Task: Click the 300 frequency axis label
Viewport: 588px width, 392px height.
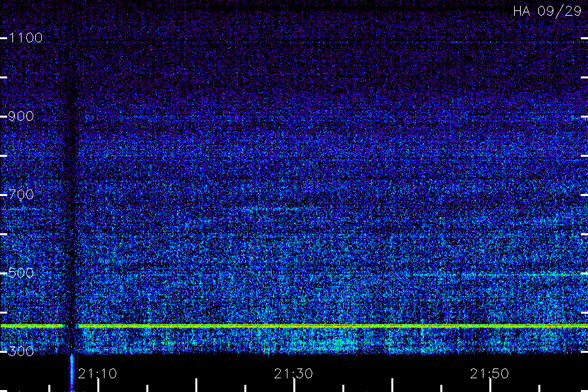Action: pos(21,351)
